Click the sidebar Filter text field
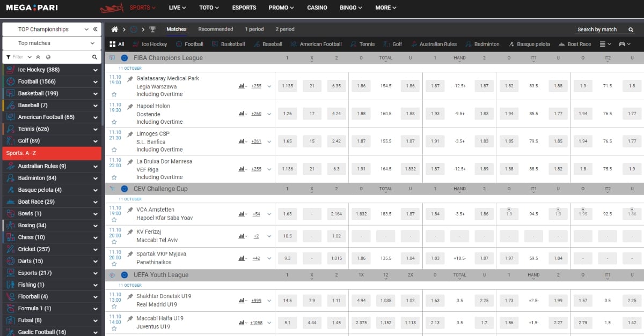 tap(18, 57)
